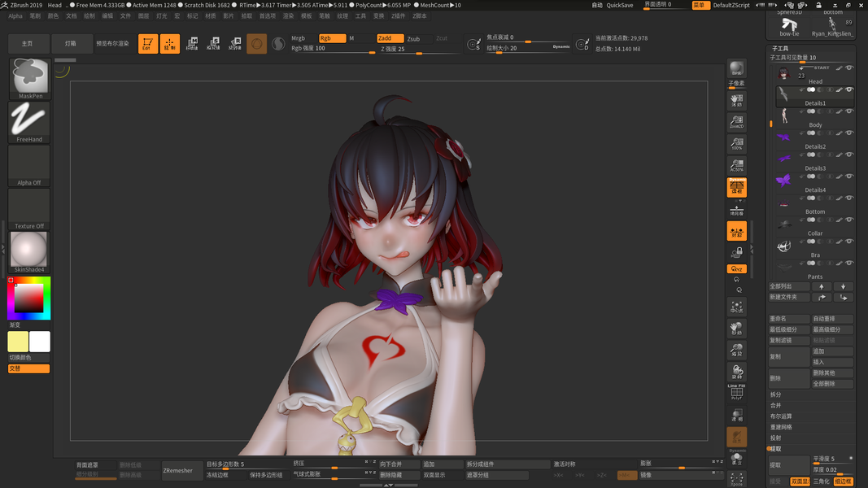Click the QuickSave button

click(619, 5)
